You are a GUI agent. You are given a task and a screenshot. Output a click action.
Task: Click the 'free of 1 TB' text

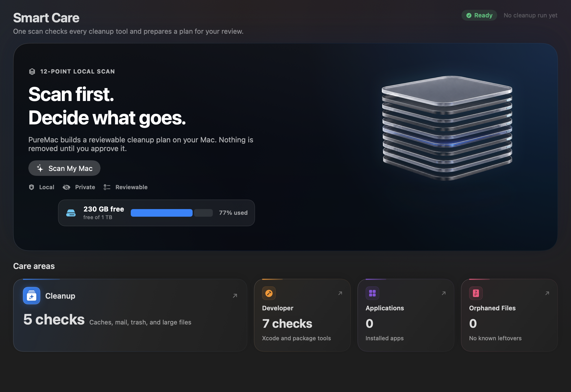(x=98, y=217)
